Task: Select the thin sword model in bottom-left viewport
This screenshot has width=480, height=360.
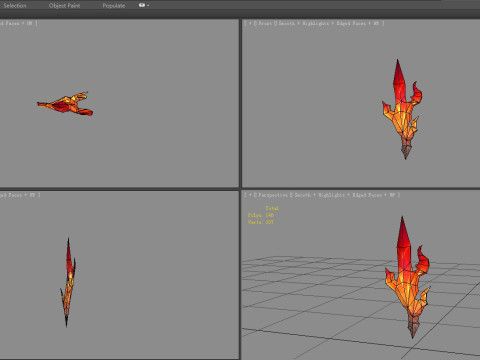Action: [x=68, y=282]
